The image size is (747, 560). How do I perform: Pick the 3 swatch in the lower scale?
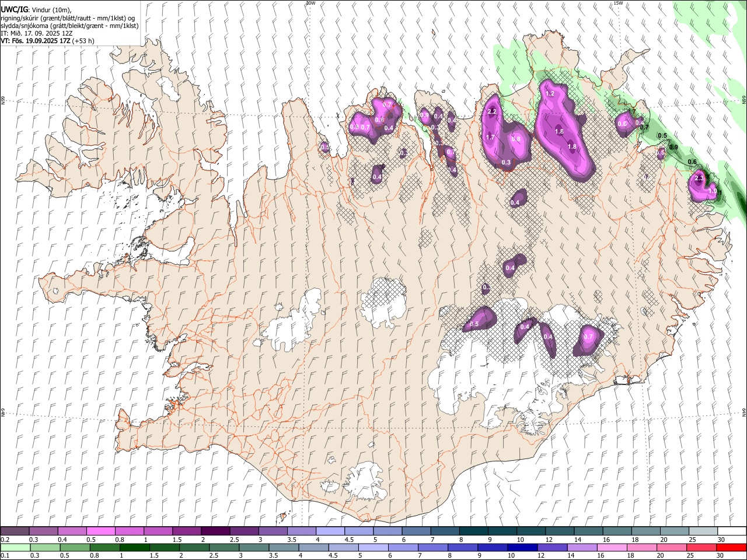click(254, 547)
